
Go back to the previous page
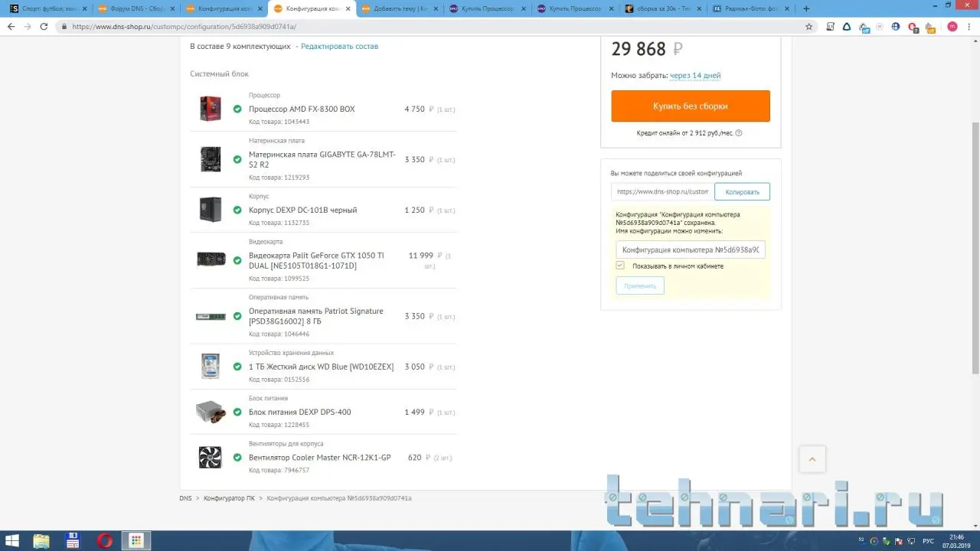tap(11, 26)
